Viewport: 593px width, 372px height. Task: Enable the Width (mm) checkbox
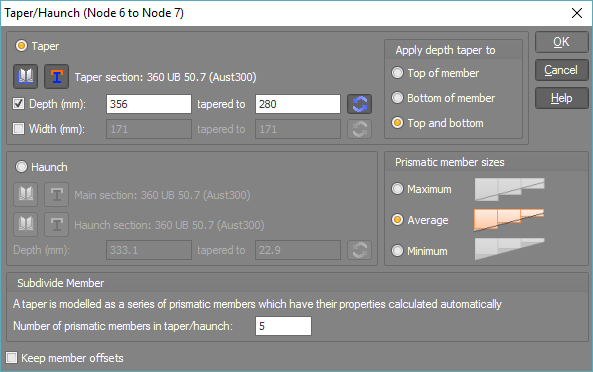[x=19, y=129]
